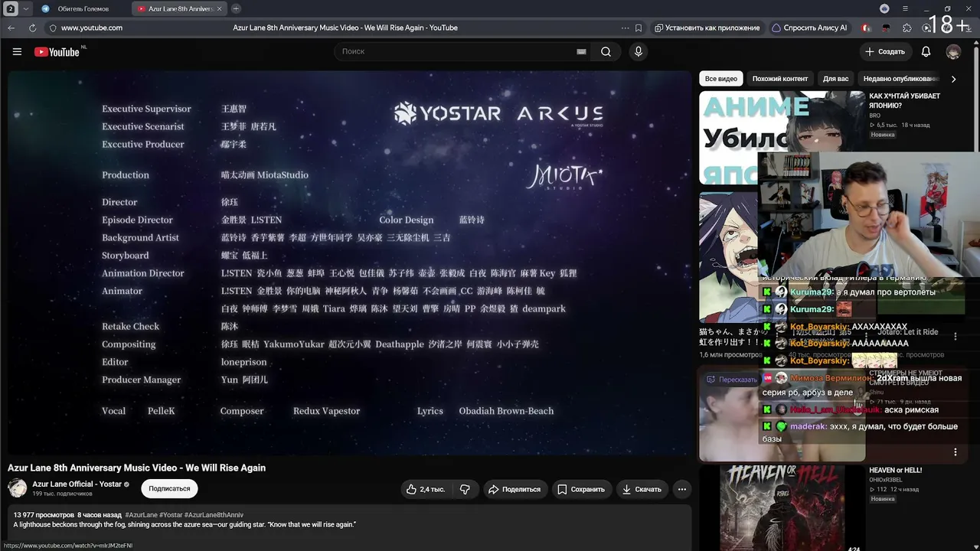Click the 13 977 просмотров view count

click(44, 515)
